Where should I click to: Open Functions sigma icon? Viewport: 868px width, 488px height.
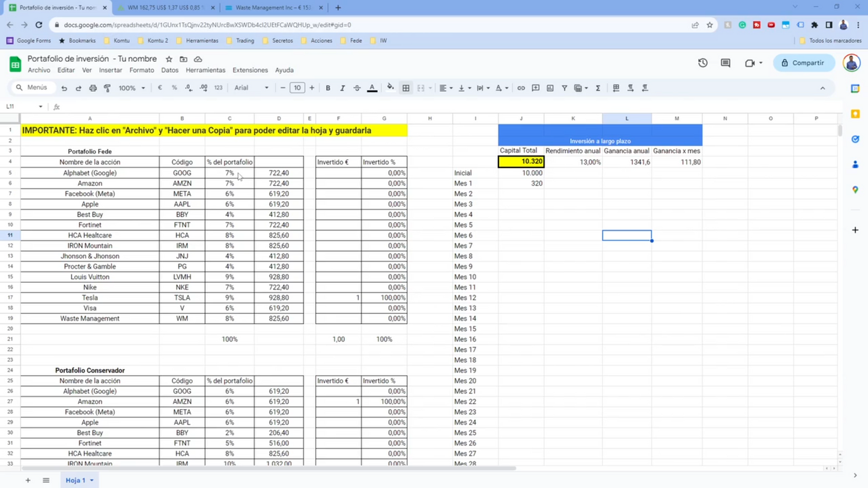(598, 88)
